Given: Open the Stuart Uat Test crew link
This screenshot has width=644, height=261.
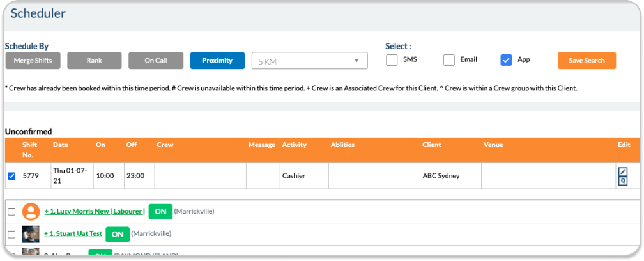Looking at the screenshot, I should pos(73,234).
